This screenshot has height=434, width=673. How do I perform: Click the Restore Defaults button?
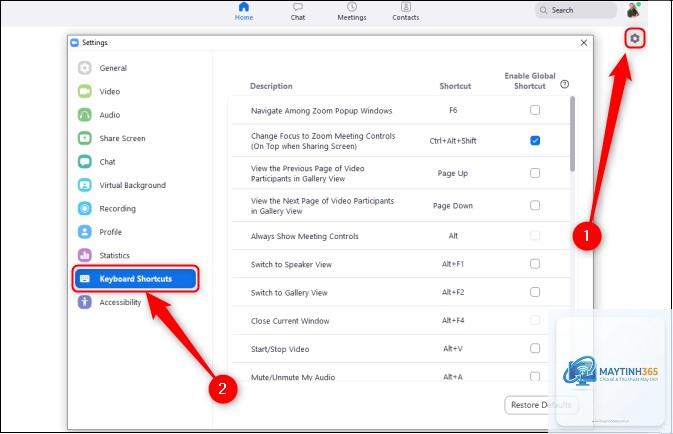(541, 405)
